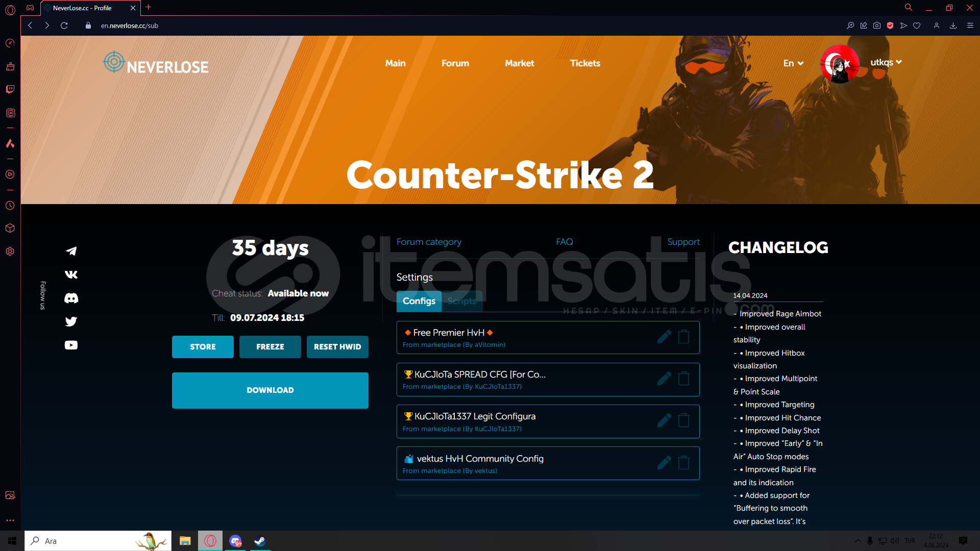Click the FREEZE button

(x=270, y=347)
